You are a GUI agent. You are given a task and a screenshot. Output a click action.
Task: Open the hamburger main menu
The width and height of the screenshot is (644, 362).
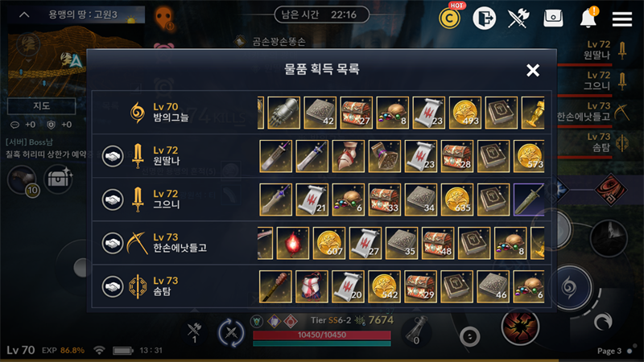(621, 19)
